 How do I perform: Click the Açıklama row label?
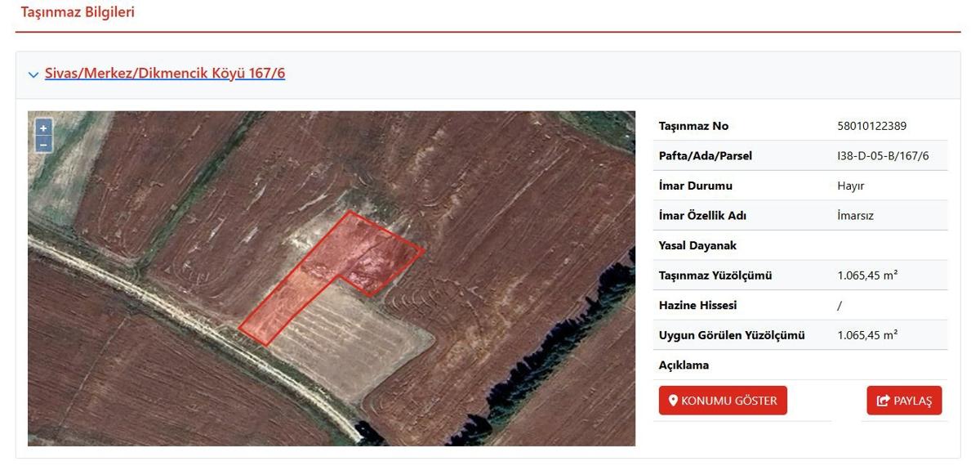tap(684, 365)
